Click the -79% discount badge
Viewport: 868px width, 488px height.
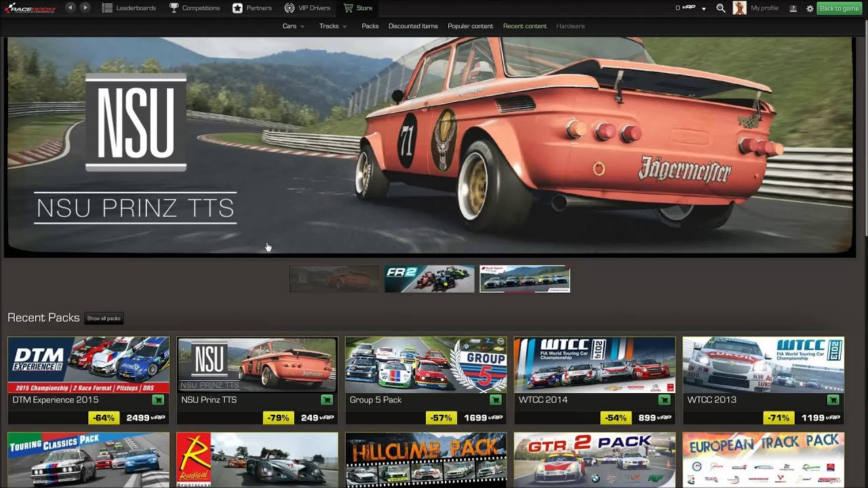(279, 418)
